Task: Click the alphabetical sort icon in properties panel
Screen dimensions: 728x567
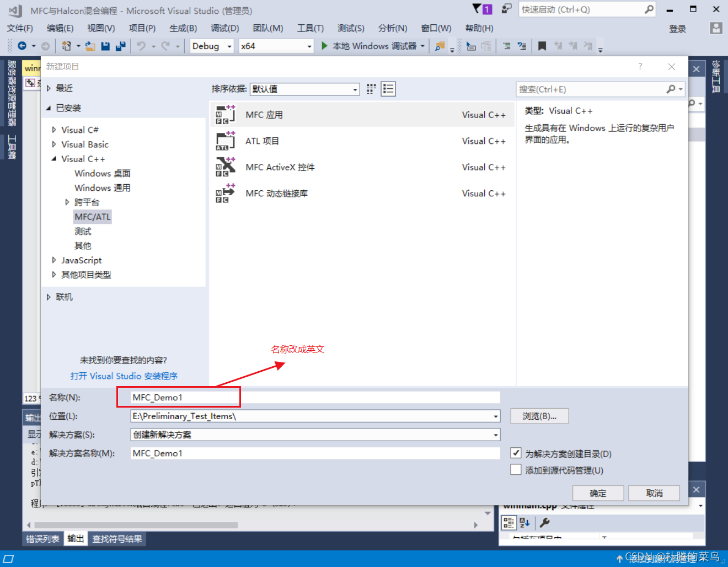Action: point(524,522)
